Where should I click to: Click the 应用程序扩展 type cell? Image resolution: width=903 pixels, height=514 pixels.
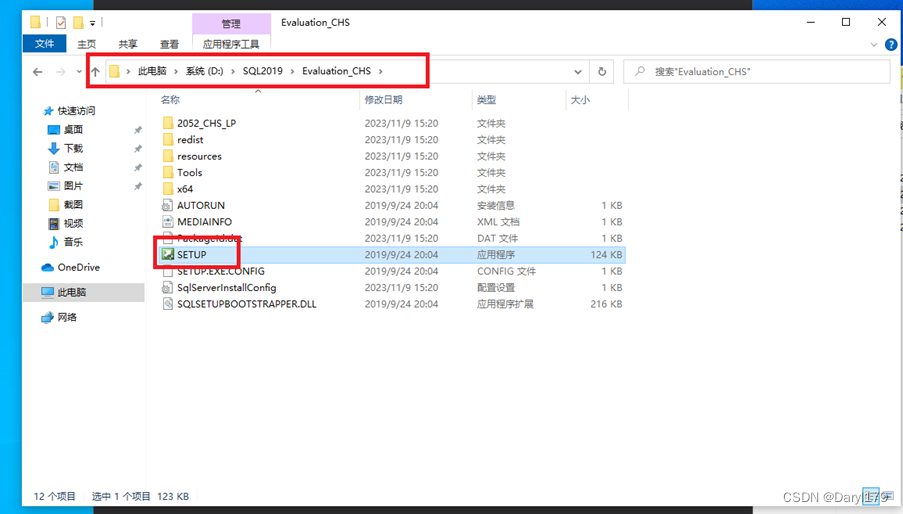[x=505, y=304]
